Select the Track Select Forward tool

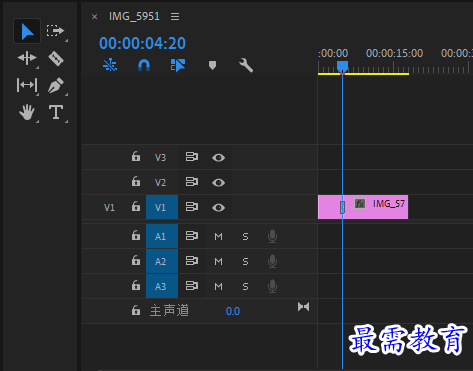point(55,31)
